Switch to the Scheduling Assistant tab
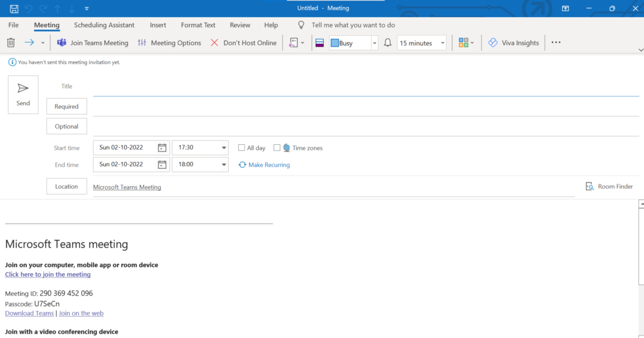 (104, 25)
